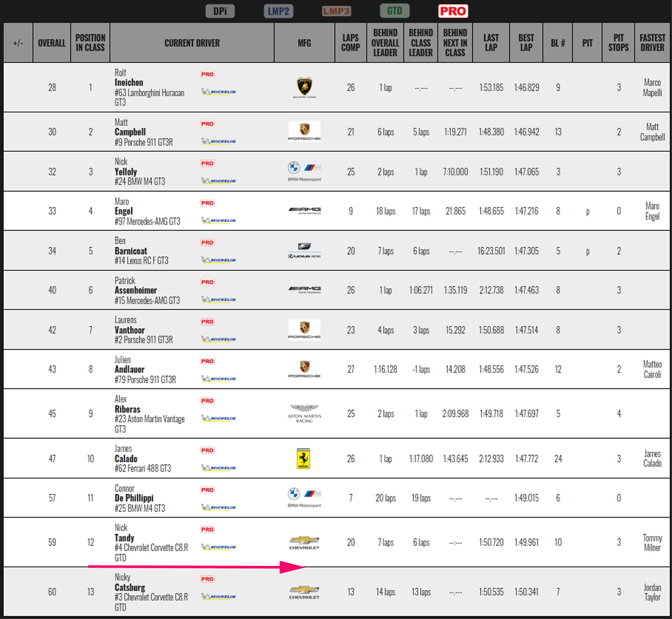The width and height of the screenshot is (672, 619).
Task: Click the Lexus Racing logo for Ben Barnicoat
Action: (x=304, y=251)
